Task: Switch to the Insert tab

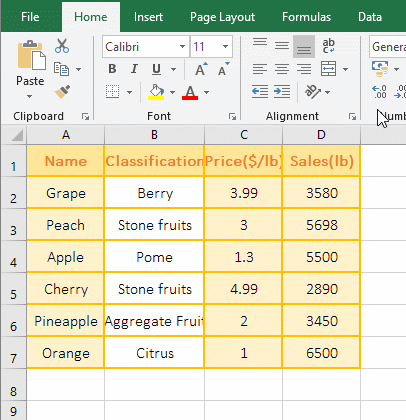Action: pyautogui.click(x=148, y=17)
